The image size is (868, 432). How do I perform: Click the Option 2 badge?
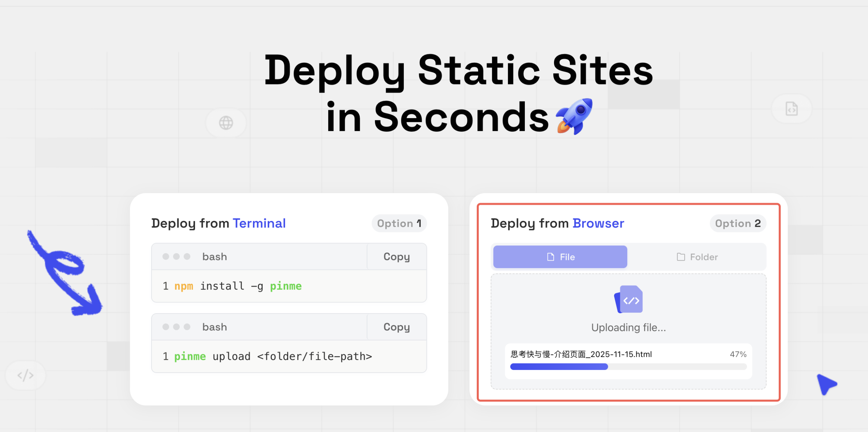(x=737, y=223)
